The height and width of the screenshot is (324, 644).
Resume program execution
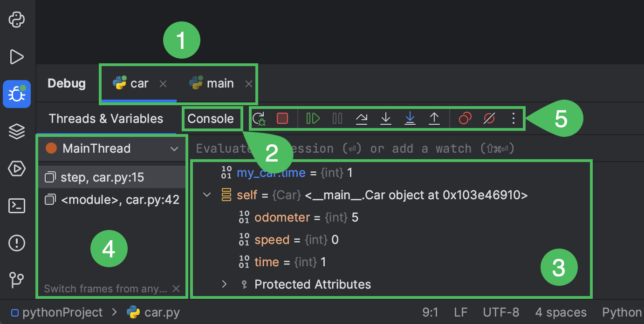point(312,118)
